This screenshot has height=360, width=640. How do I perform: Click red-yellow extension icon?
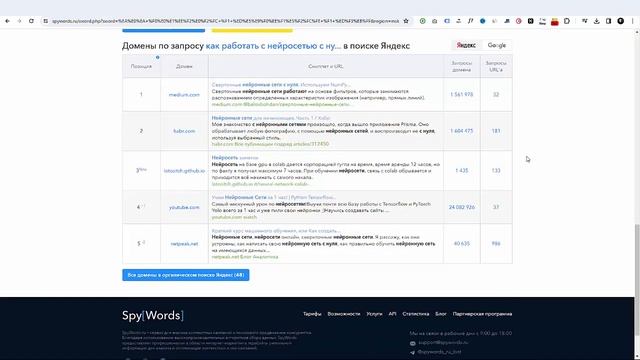point(554,21)
